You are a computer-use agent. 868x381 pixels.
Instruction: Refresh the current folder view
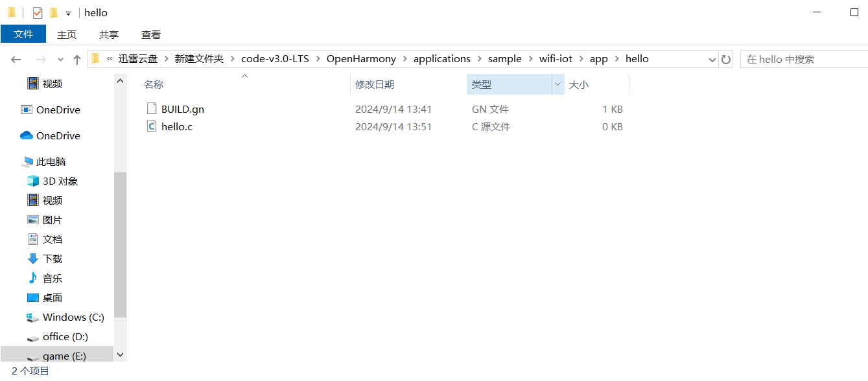(x=726, y=60)
